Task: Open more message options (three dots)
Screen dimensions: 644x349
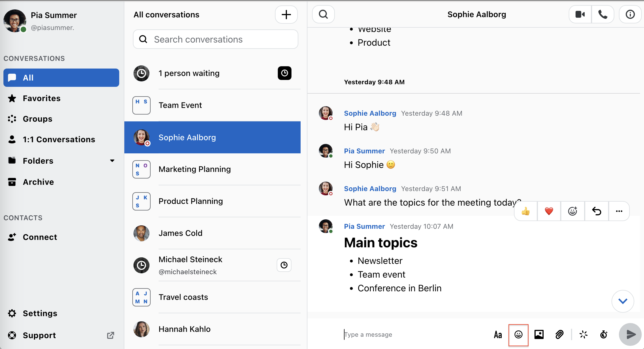Action: click(x=619, y=211)
